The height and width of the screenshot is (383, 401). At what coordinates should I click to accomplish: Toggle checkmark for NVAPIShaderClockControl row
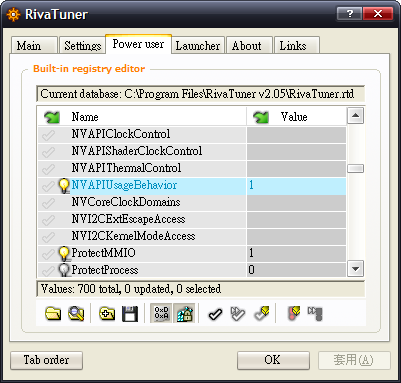pos(49,152)
